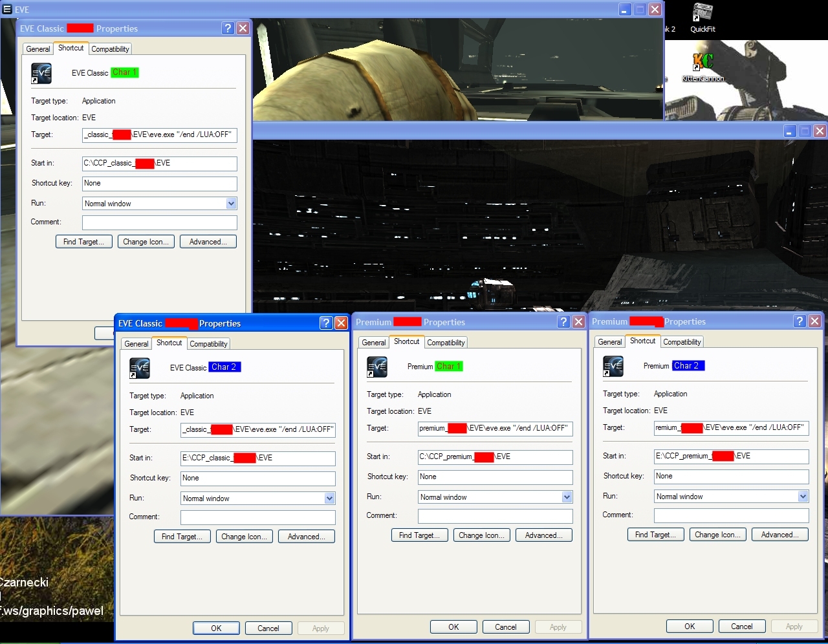828x644 pixels.
Task: Open Compatibility tab in Premium Char 1 dialog
Action: (x=446, y=343)
